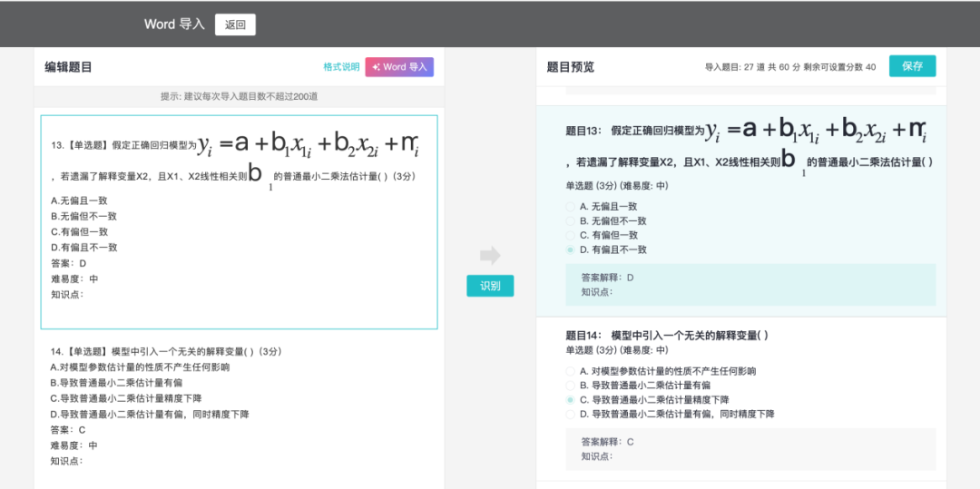Click the 识别 button

(490, 286)
